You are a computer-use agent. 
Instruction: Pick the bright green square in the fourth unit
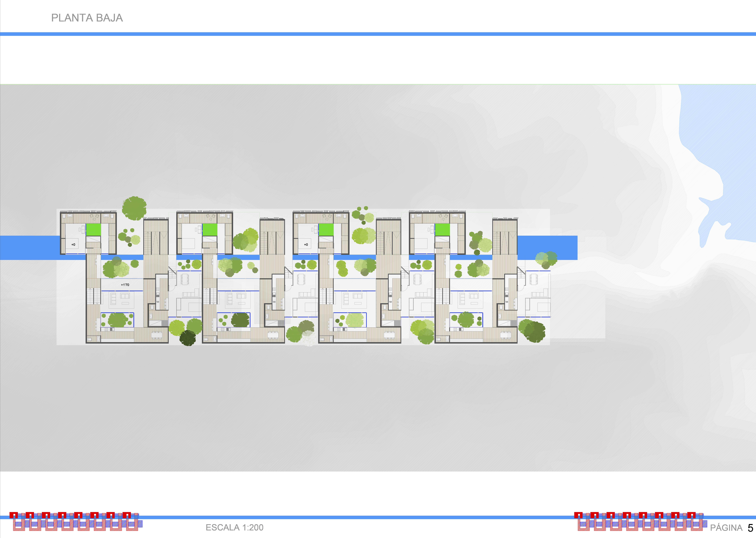coord(442,230)
